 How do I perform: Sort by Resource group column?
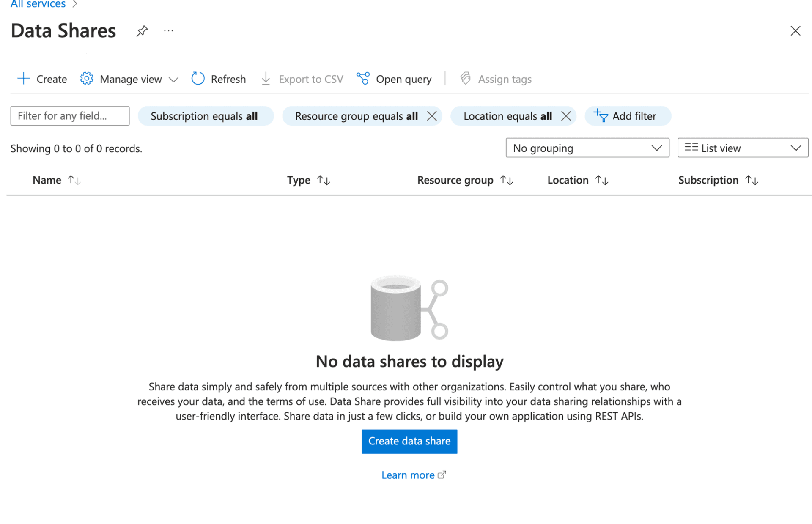click(465, 180)
